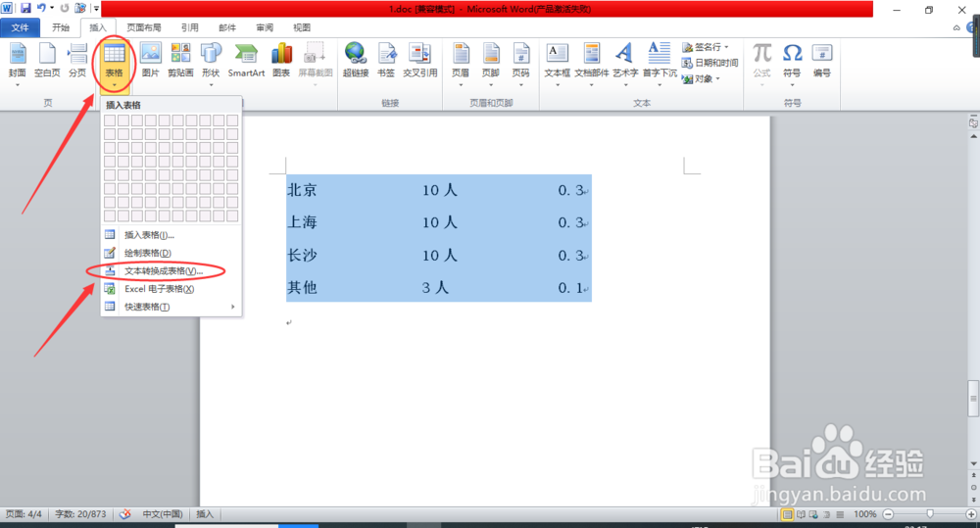The height and width of the screenshot is (528, 980).
Task: Switch to the References (引用) tab
Action: (x=190, y=27)
